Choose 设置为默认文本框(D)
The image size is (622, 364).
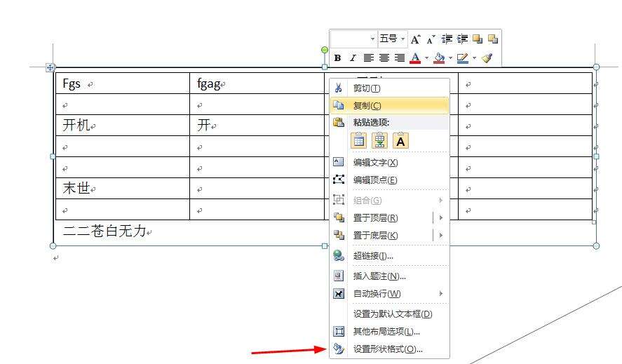(x=390, y=314)
